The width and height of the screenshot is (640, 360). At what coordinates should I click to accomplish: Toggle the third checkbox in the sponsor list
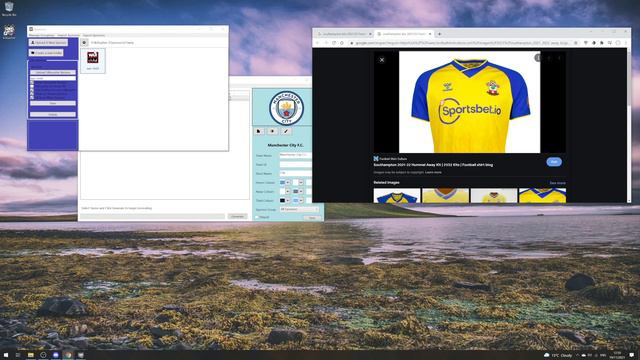32,90
